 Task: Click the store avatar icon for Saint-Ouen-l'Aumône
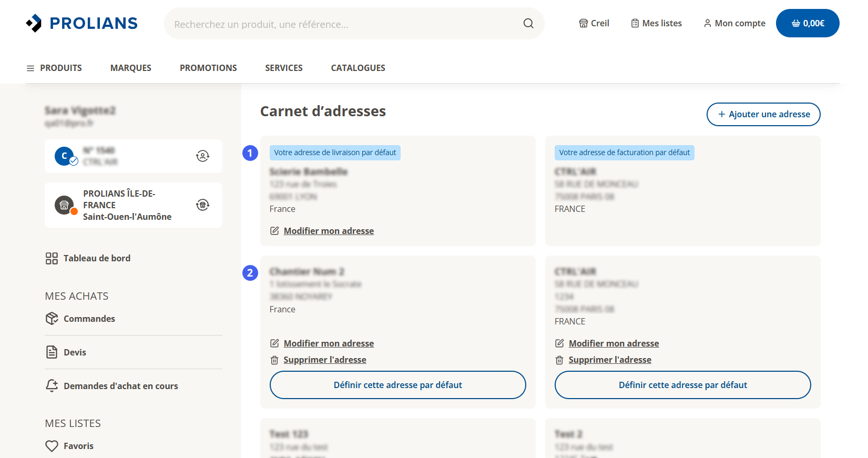point(64,205)
